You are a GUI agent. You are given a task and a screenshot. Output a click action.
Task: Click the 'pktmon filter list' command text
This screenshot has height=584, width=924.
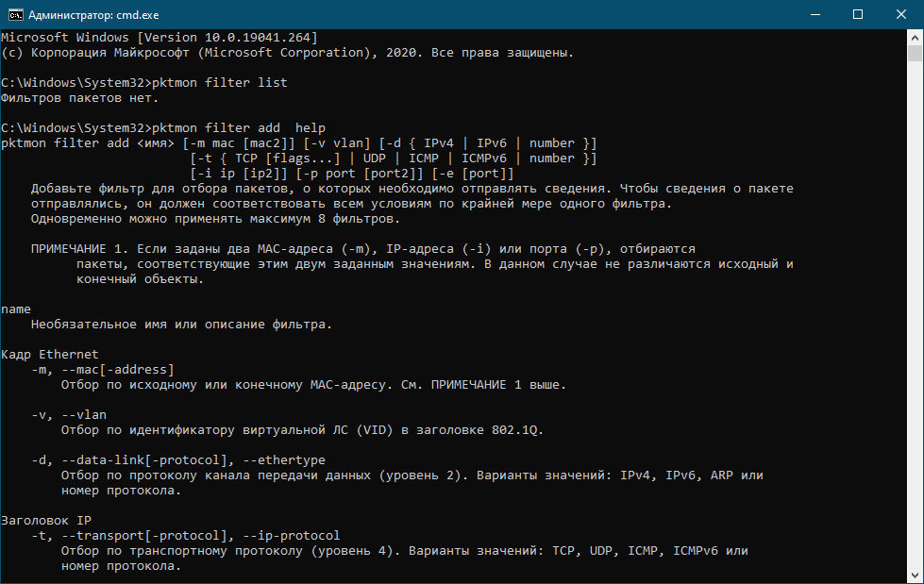click(219, 82)
